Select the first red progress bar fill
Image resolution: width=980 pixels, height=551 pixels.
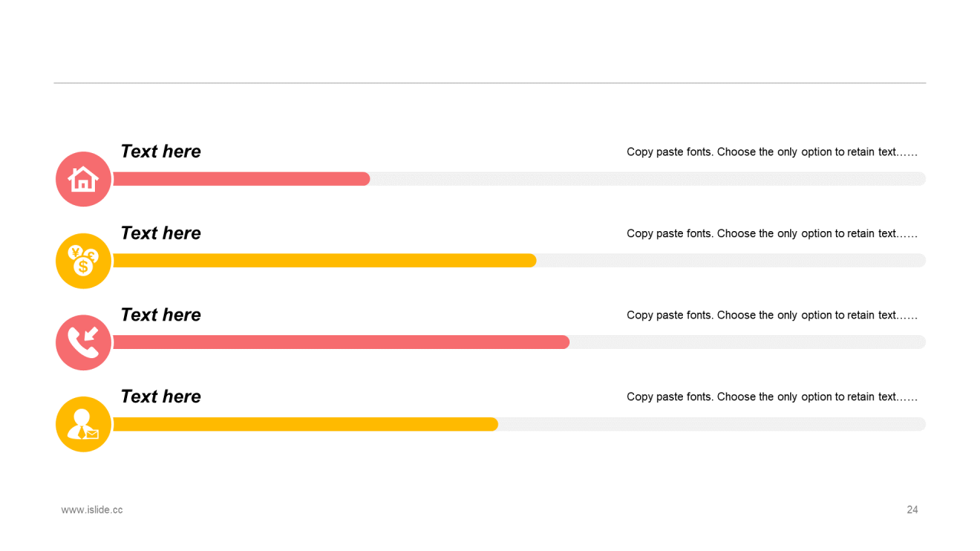point(241,179)
